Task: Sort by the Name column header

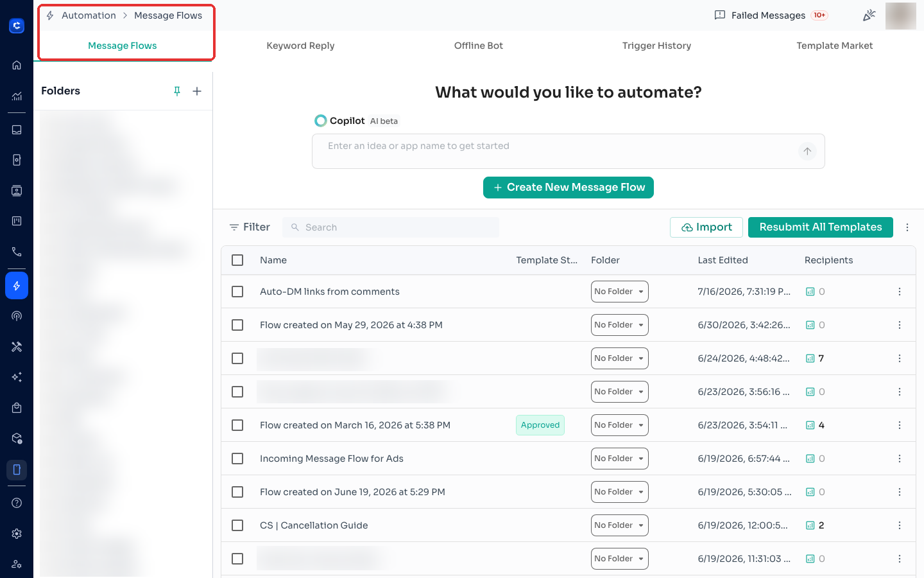Action: pyautogui.click(x=273, y=260)
